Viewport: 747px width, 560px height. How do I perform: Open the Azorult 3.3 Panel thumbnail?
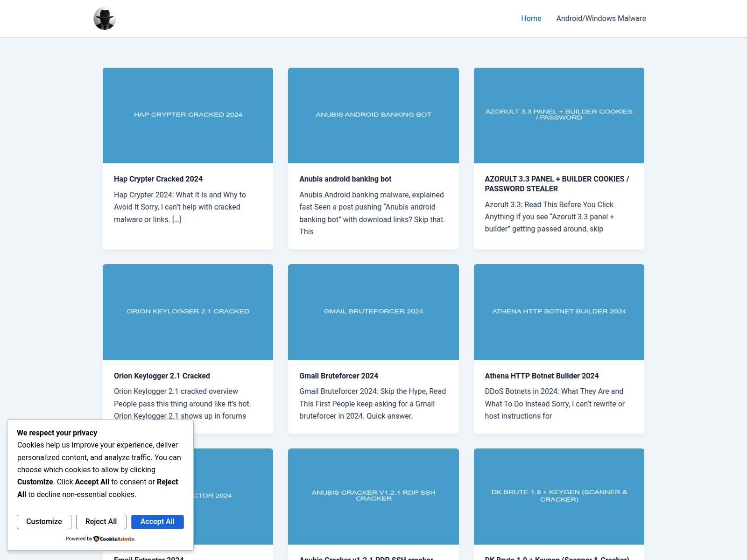[x=559, y=115]
